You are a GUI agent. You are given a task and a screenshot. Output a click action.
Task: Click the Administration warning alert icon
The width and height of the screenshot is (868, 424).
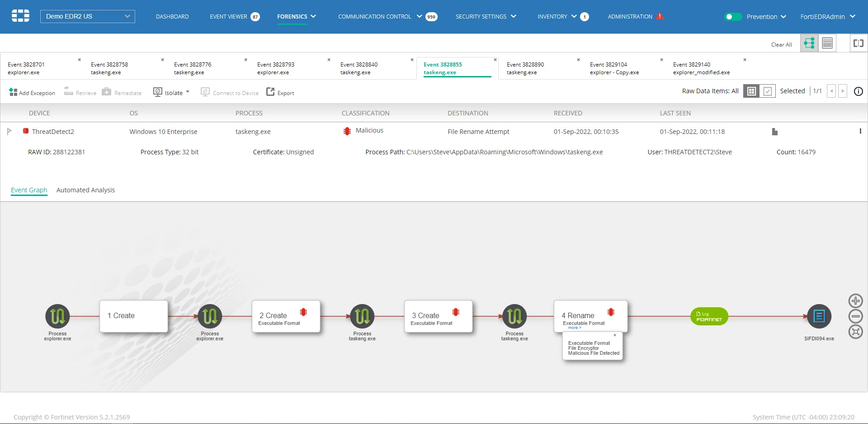click(x=660, y=16)
